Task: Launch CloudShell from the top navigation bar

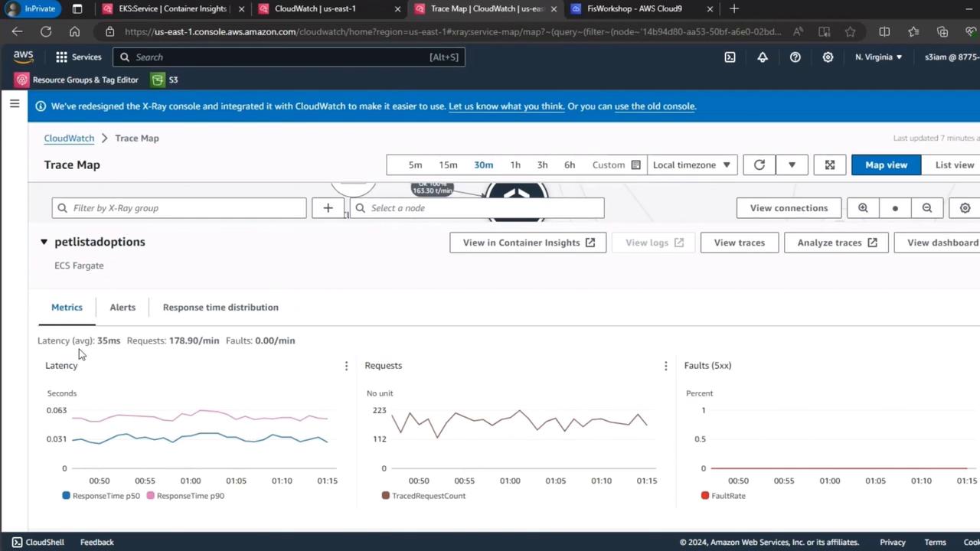Action: point(730,57)
